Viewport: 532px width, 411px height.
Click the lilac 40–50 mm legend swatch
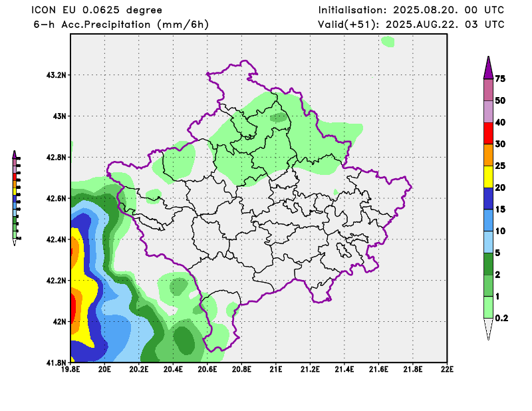[488, 112]
